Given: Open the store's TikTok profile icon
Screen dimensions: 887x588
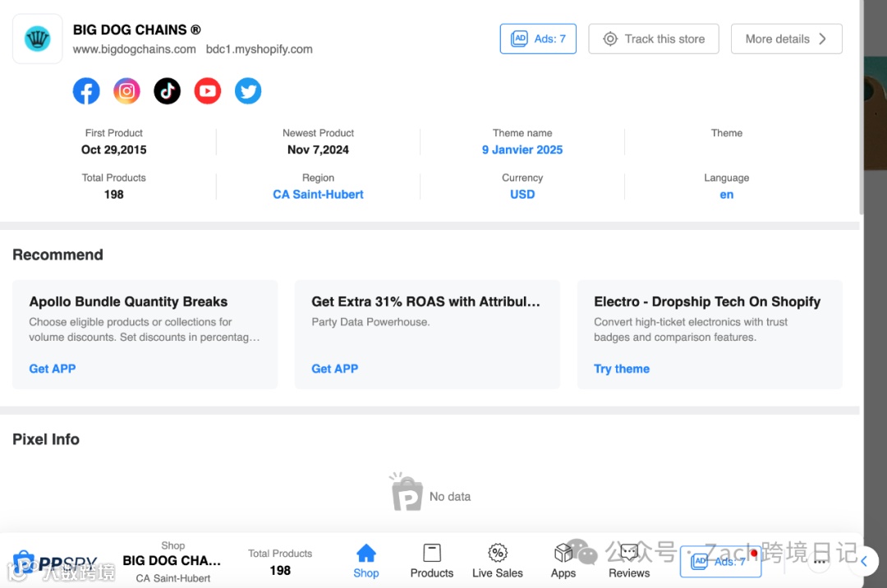Looking at the screenshot, I should click(x=167, y=91).
